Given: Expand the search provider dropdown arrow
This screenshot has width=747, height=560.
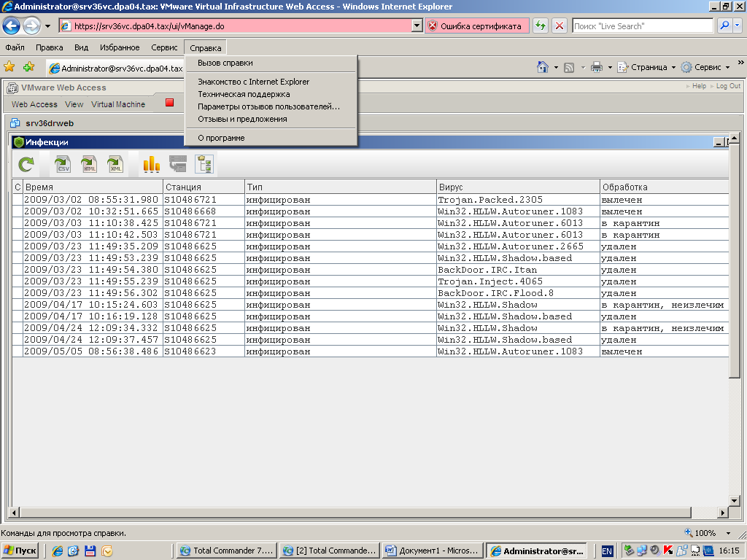Looking at the screenshot, I should pyautogui.click(x=738, y=26).
